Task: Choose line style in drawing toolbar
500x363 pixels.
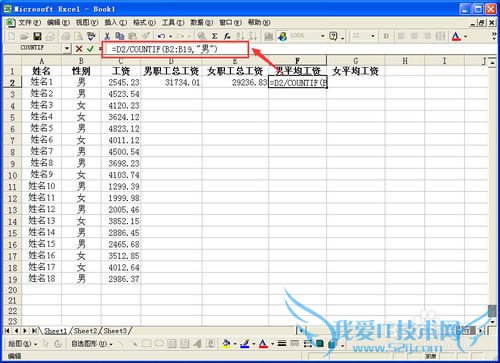Action: [282, 343]
